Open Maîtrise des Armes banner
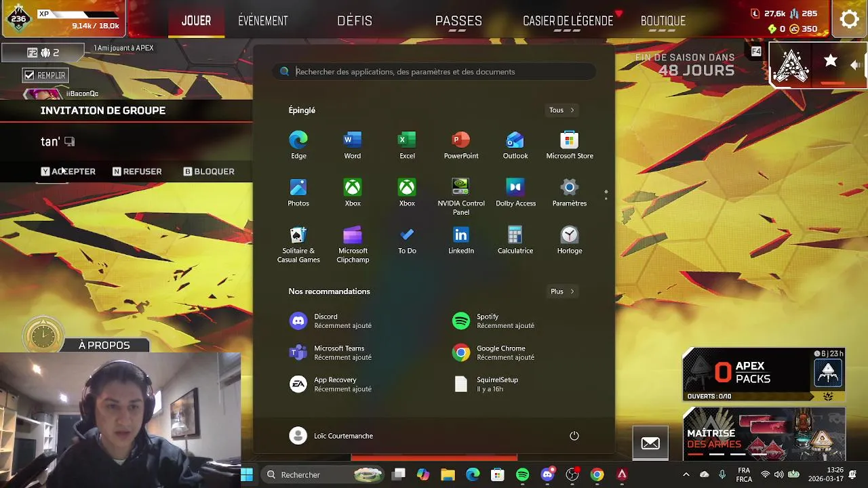 pyautogui.click(x=763, y=434)
